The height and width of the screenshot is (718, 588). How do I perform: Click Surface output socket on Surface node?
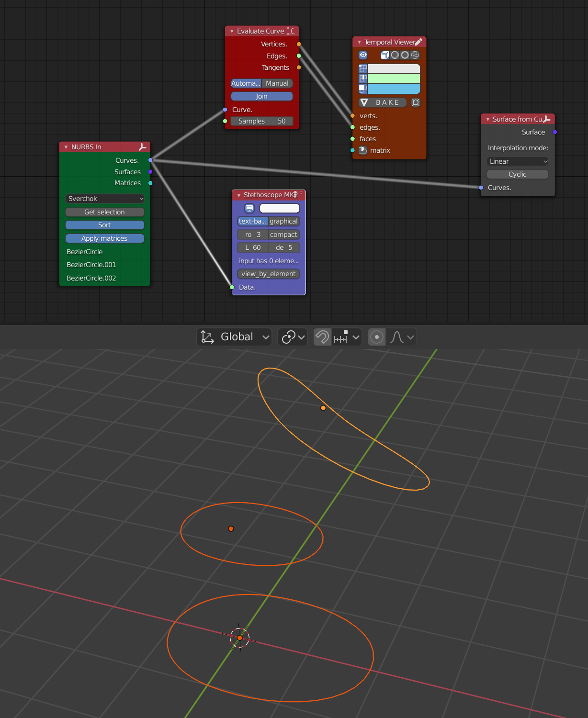tap(555, 132)
